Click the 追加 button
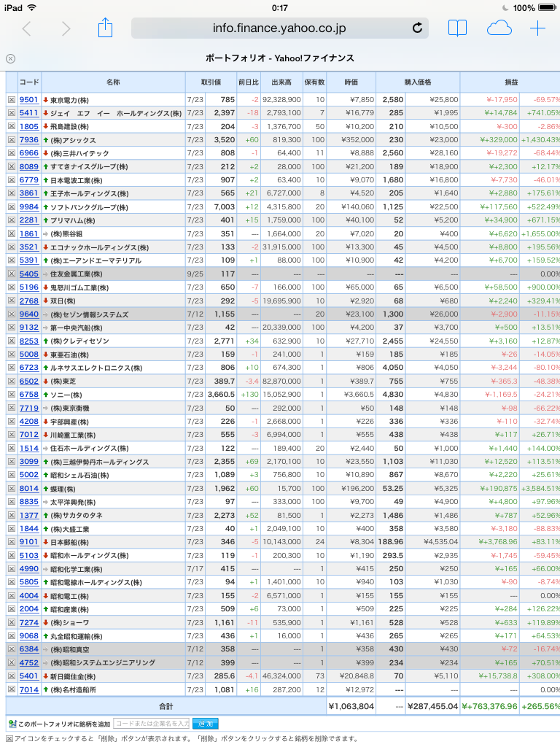This screenshot has height=747, width=560. click(206, 724)
